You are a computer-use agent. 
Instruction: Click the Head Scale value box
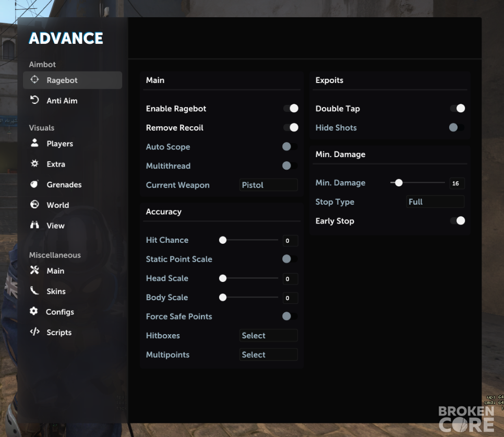point(290,279)
